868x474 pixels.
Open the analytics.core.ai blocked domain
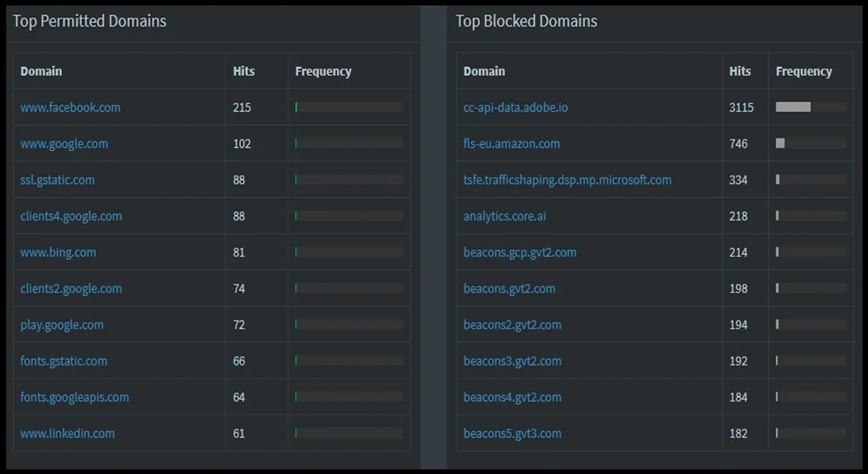pos(504,216)
